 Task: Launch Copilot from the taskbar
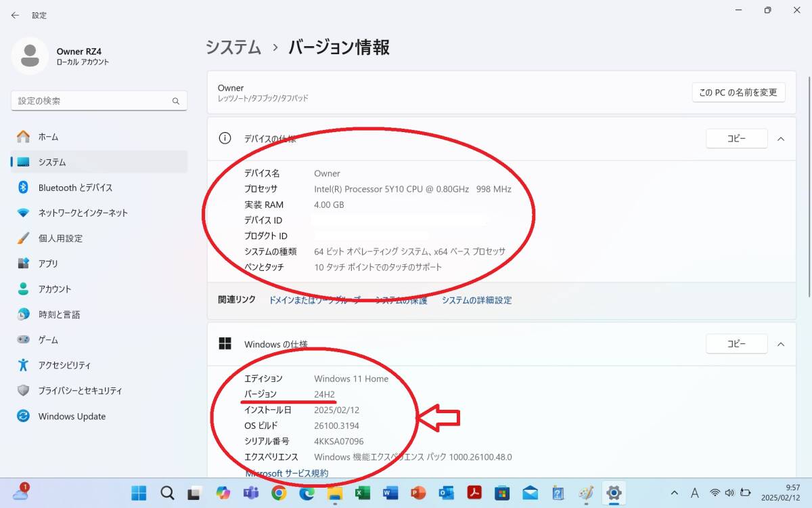coord(223,492)
